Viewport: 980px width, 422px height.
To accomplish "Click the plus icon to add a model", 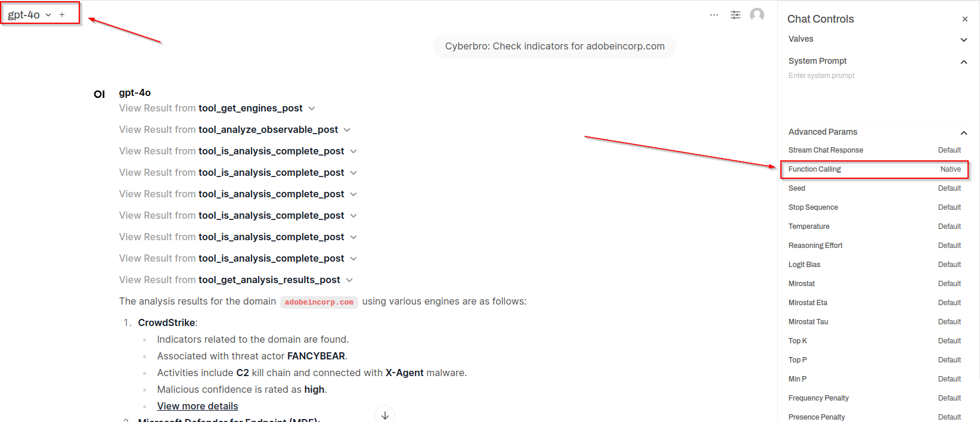I will coord(62,15).
